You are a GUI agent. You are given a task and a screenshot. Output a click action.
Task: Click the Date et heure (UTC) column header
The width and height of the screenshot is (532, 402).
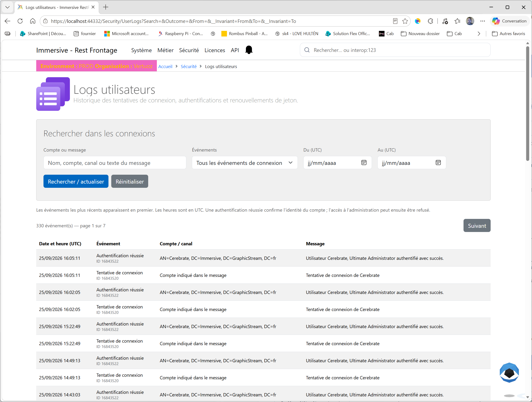point(60,243)
